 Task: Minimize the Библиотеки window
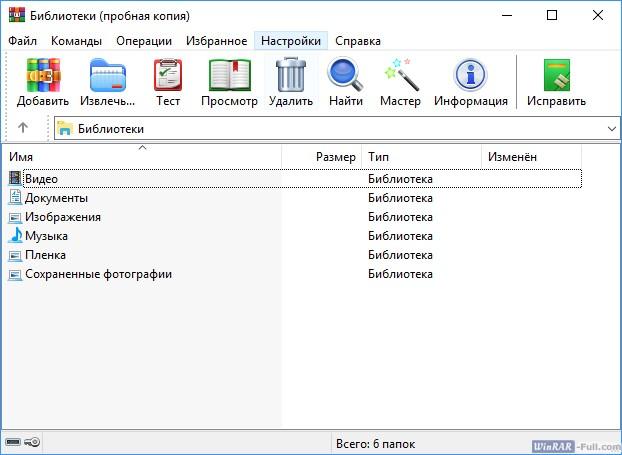[x=507, y=15]
